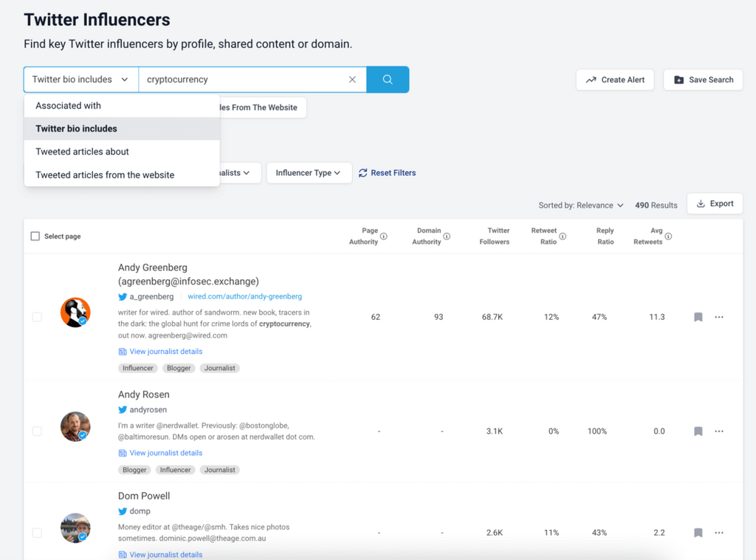Select 'Tweeted articles about' option
This screenshot has height=560, width=756.
click(x=82, y=151)
